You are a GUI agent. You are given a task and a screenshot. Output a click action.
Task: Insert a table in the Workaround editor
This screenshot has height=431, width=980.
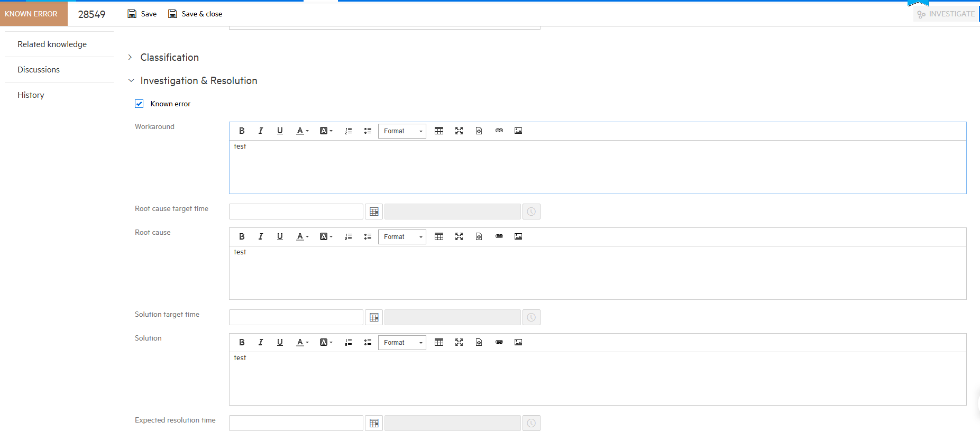pyautogui.click(x=439, y=131)
